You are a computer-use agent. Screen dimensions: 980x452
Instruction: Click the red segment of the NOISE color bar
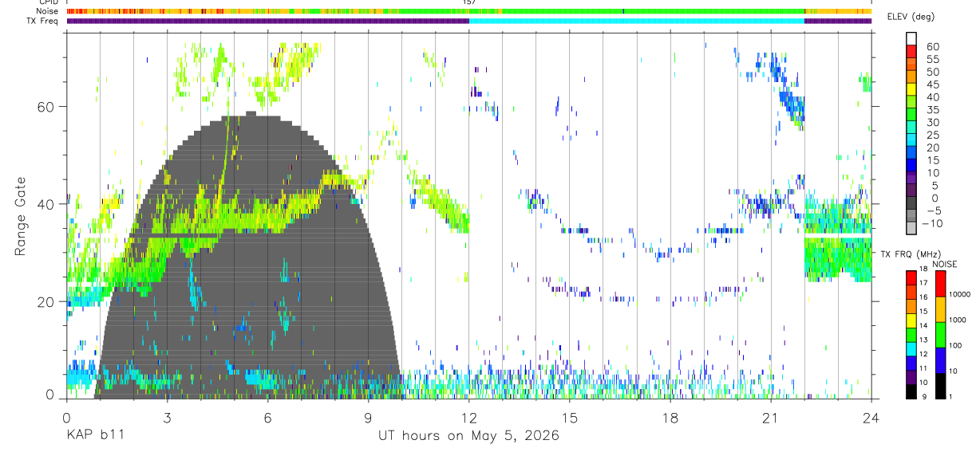[x=941, y=283]
